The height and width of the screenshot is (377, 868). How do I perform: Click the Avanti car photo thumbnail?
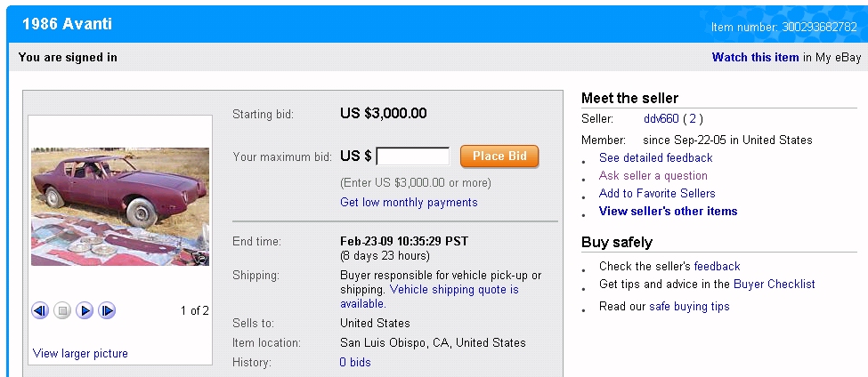[120, 205]
